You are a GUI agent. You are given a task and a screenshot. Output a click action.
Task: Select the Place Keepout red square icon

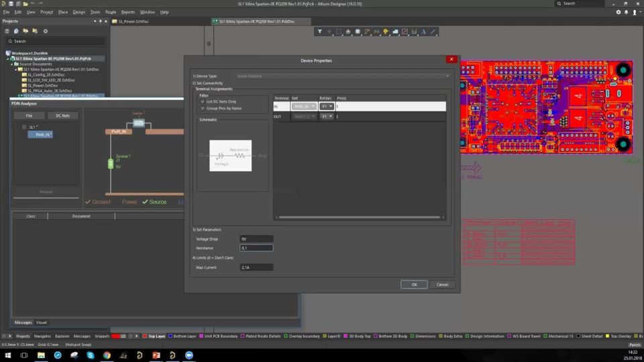(x=405, y=32)
